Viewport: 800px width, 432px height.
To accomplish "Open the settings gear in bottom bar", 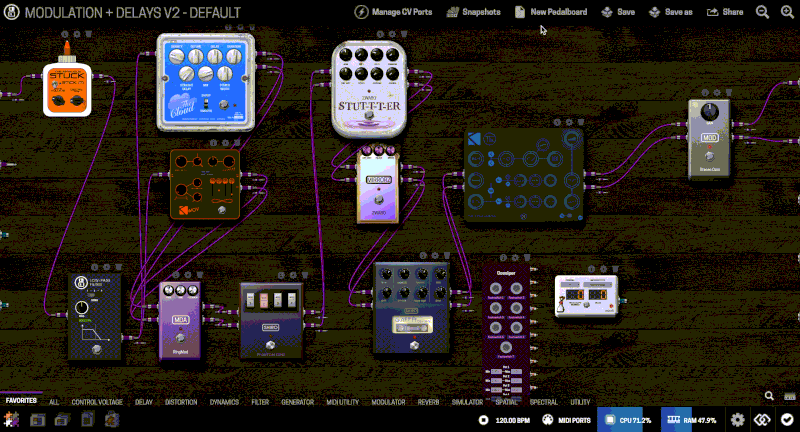I will pos(737,420).
